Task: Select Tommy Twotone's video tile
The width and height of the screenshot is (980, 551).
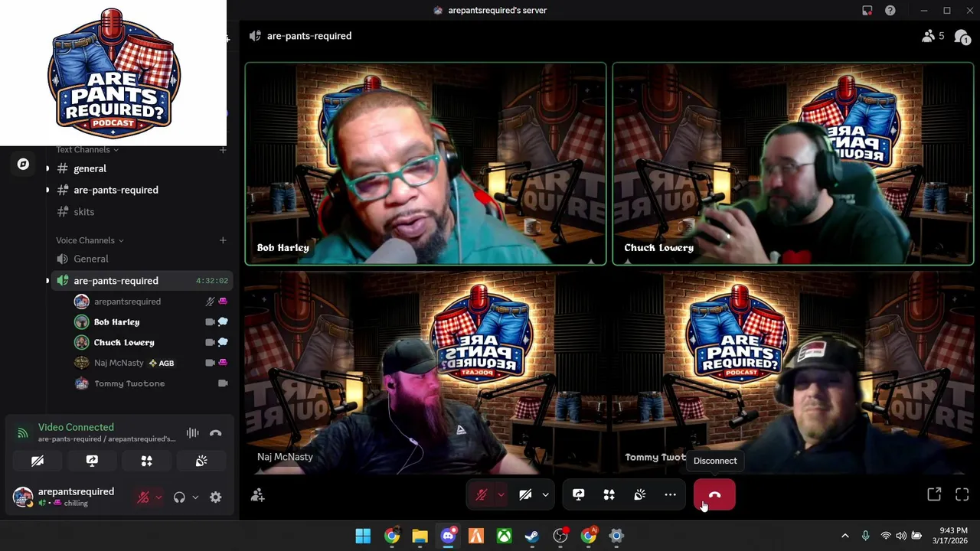Action: click(x=793, y=373)
